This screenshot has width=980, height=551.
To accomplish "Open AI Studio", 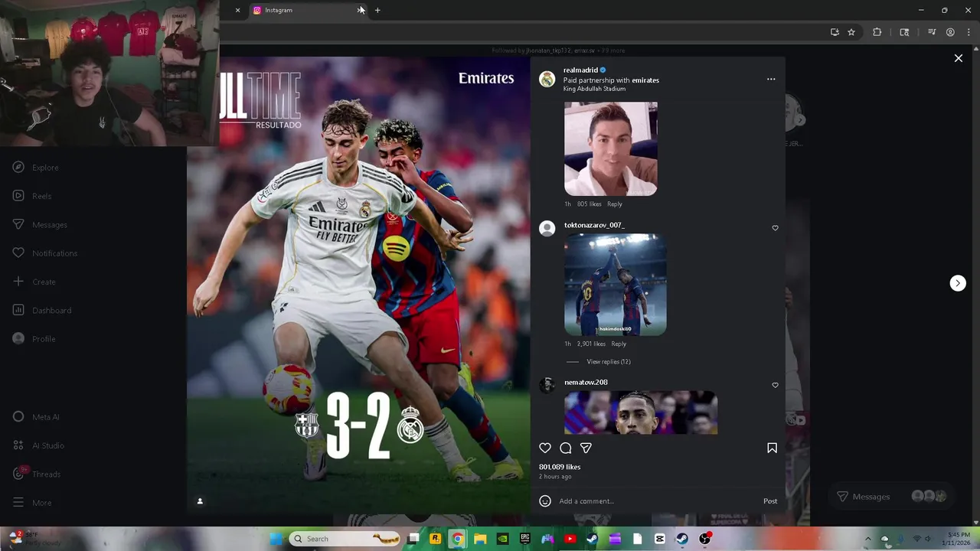I will click(x=38, y=445).
